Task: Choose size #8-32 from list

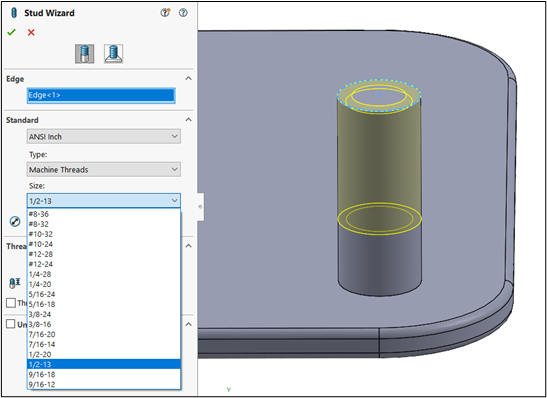Action: tap(104, 224)
